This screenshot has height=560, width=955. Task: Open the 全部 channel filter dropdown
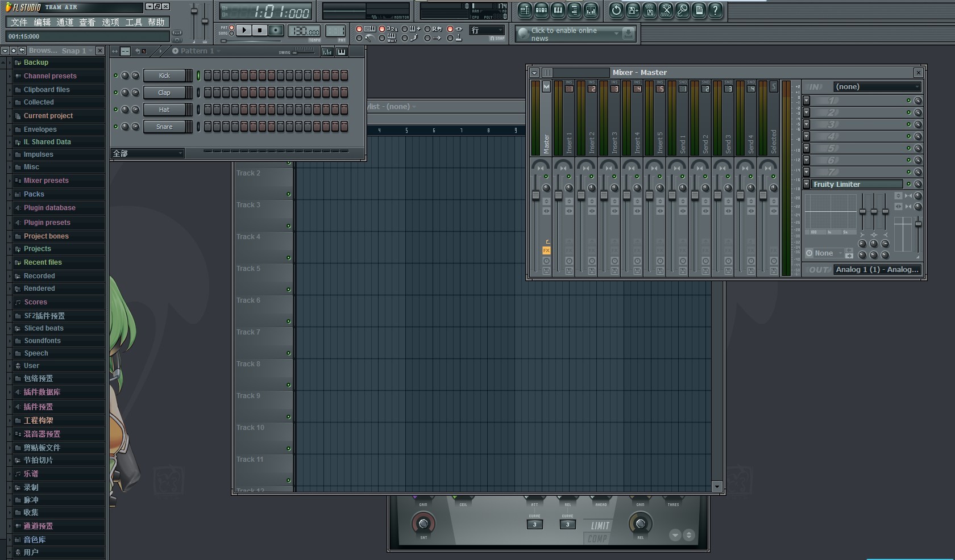(148, 153)
